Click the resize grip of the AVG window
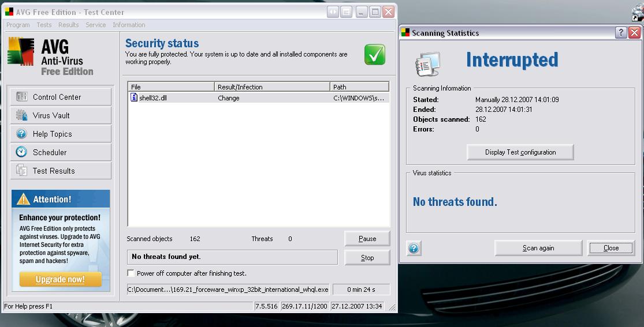The width and height of the screenshot is (644, 327). pos(392,307)
